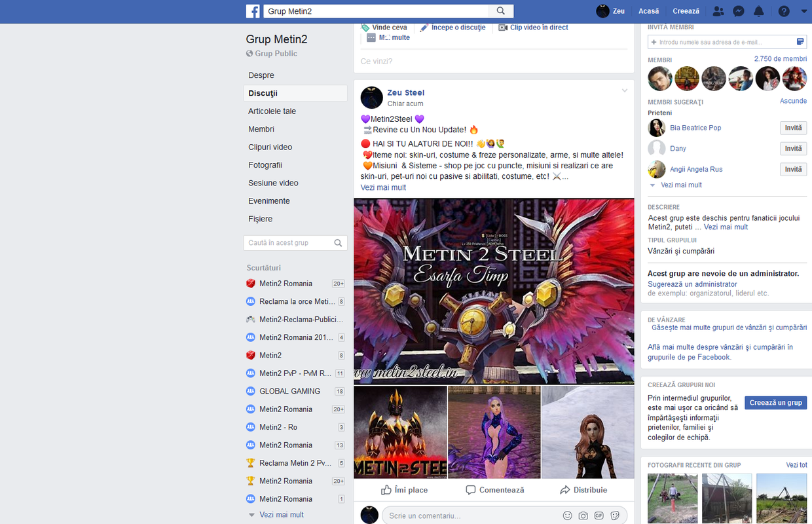
Task: Expand Vezi mai mult under suggested members
Action: 681,185
